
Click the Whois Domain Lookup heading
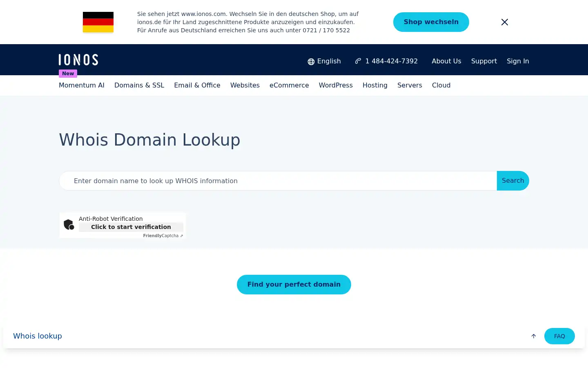150,140
